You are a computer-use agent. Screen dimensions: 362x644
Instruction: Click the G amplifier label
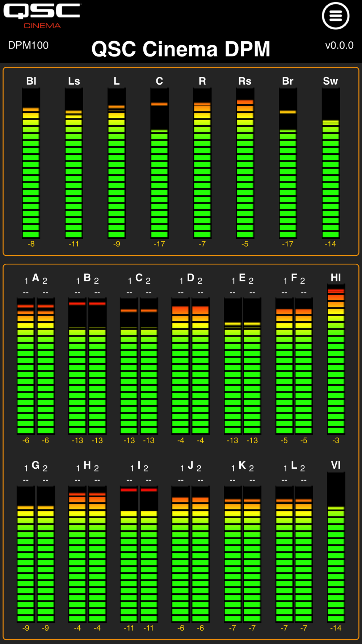pos(35,465)
